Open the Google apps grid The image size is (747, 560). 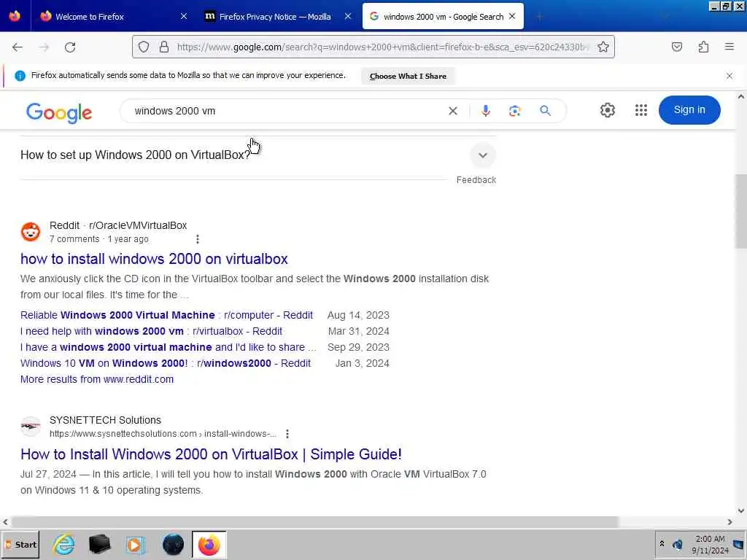pos(641,110)
